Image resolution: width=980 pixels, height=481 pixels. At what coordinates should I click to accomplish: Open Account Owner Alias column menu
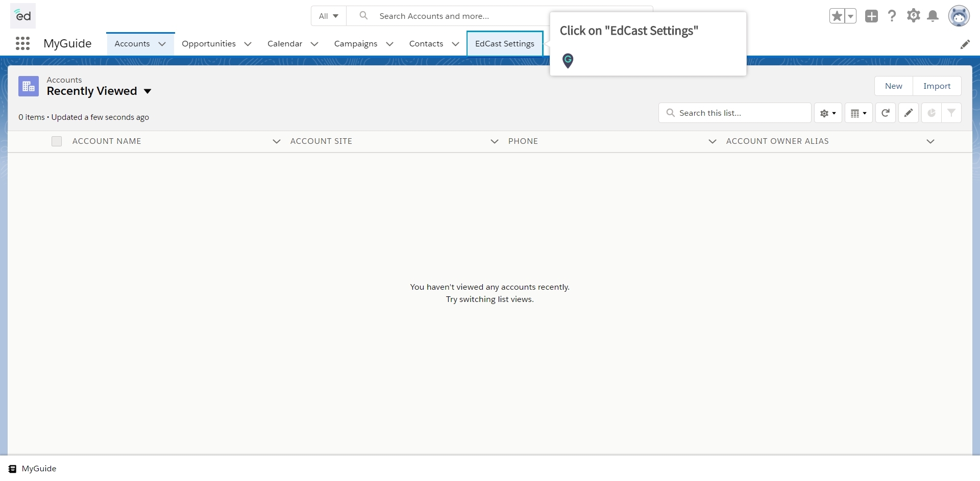(x=930, y=141)
